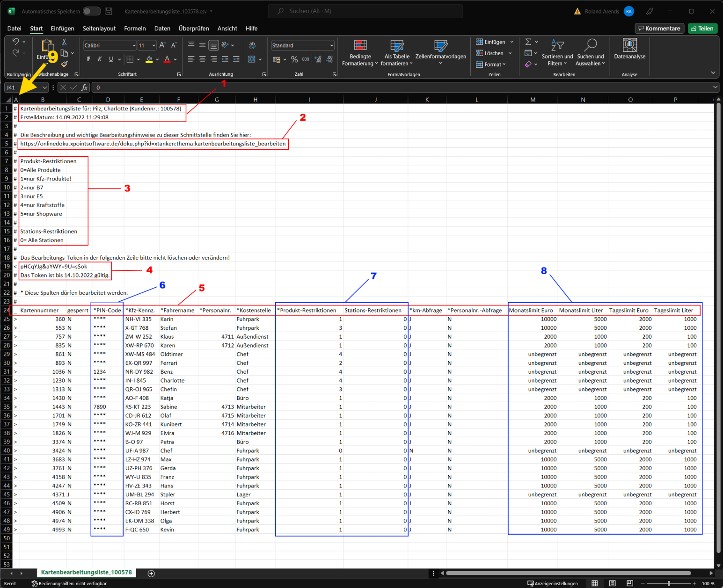
Task: Open Als Tabelle formatieren gallery
Action: coord(397,53)
